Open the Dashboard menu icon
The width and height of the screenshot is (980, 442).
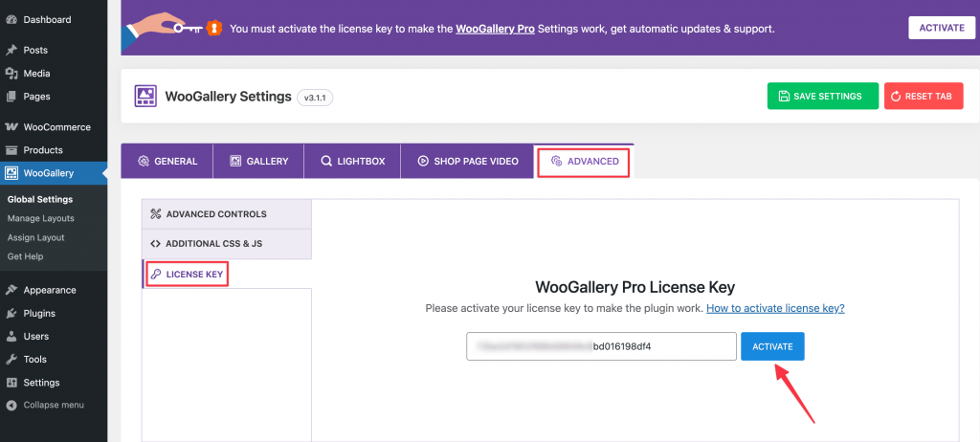click(11, 19)
